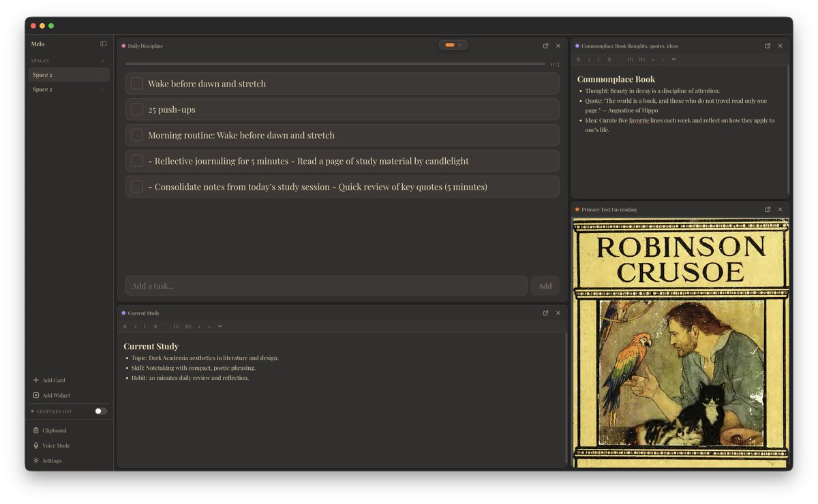The width and height of the screenshot is (818, 504).
Task: Switch to the unselected Space 2
Action: pyautogui.click(x=69, y=89)
